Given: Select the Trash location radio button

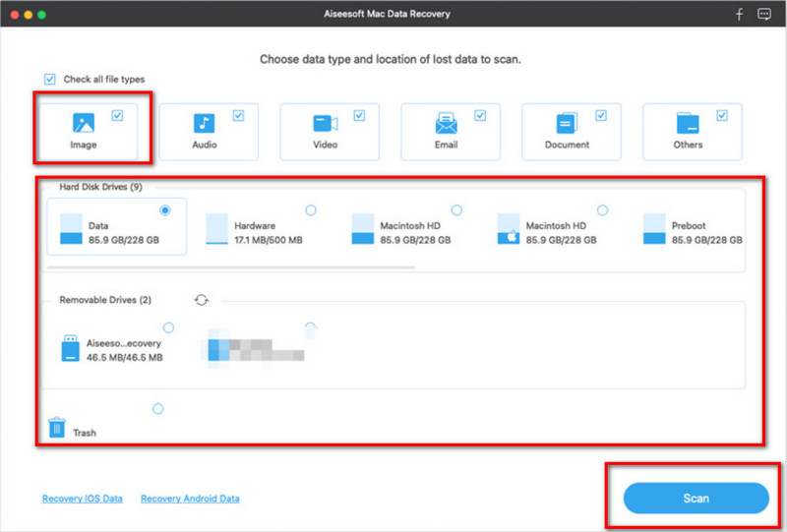Looking at the screenshot, I should tap(157, 409).
